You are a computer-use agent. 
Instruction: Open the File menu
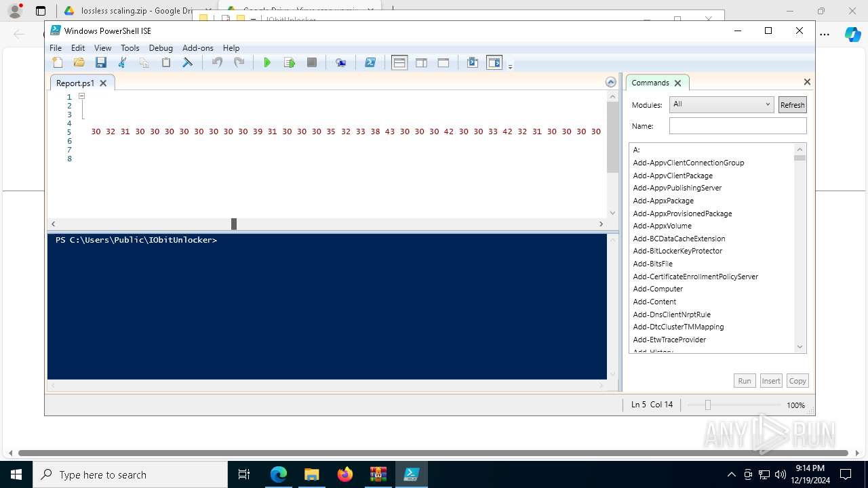56,48
